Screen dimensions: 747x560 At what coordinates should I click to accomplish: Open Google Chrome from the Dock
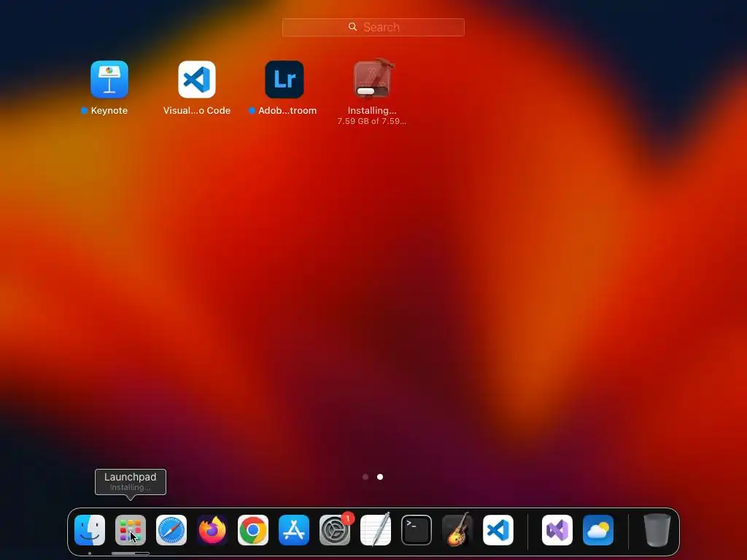(x=253, y=530)
